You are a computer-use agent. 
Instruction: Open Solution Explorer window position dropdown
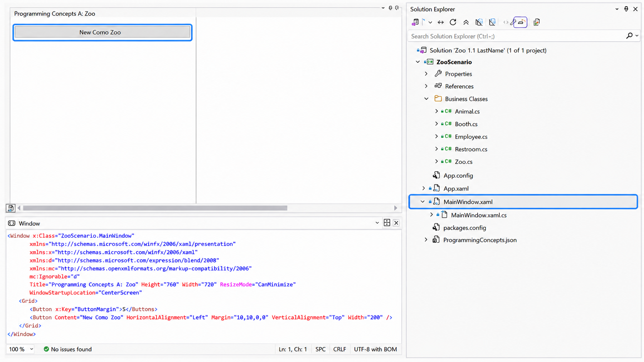(x=617, y=9)
